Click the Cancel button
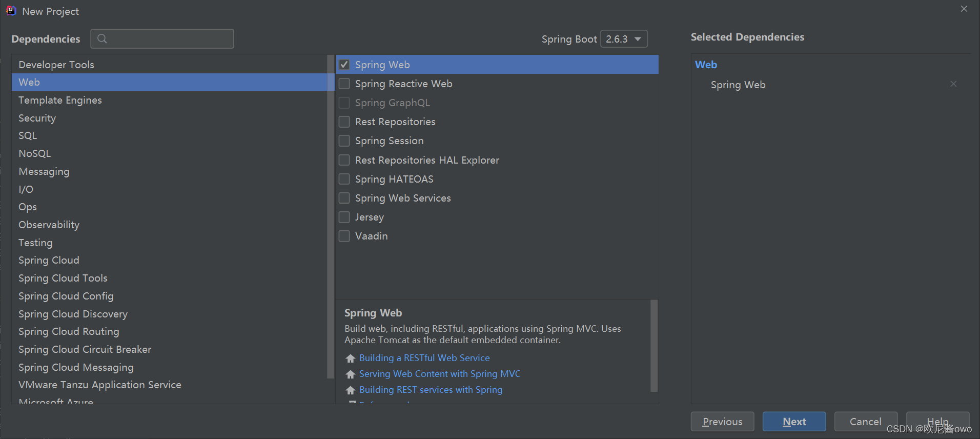 click(x=866, y=422)
